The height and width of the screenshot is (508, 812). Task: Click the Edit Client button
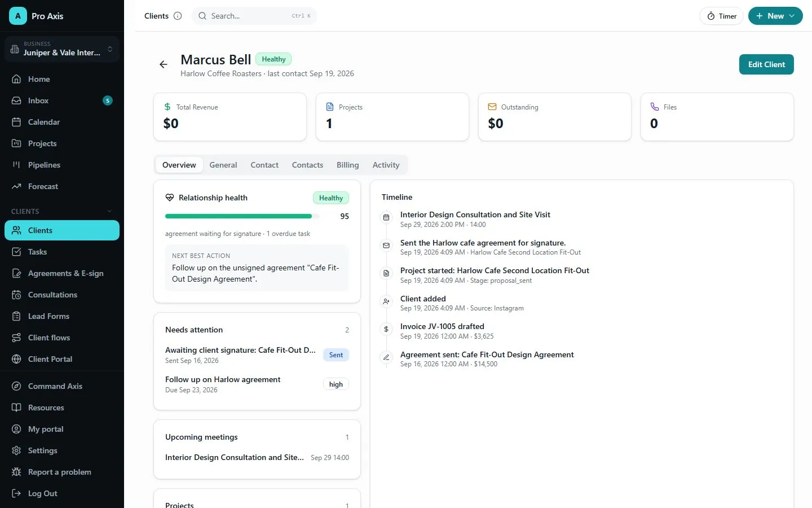(766, 64)
